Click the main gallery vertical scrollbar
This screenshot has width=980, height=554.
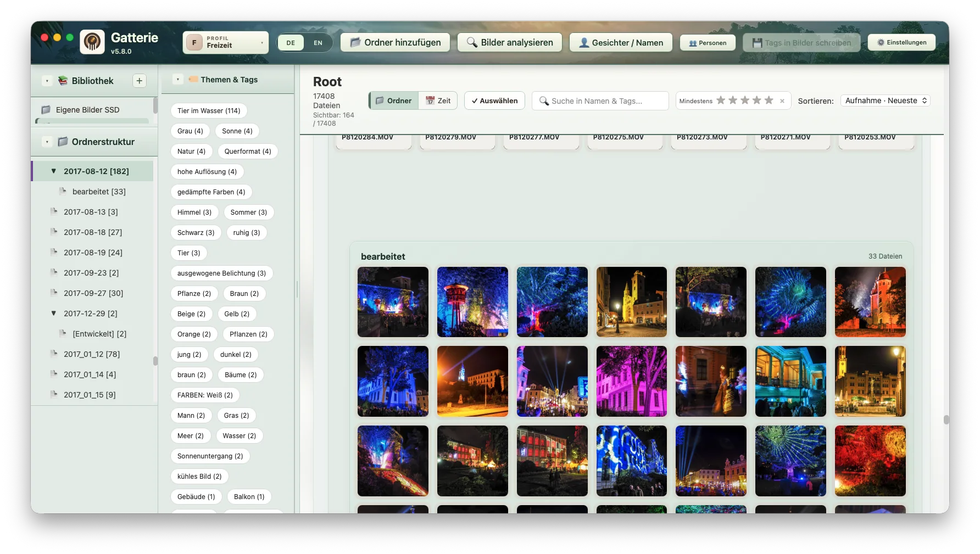tap(946, 419)
